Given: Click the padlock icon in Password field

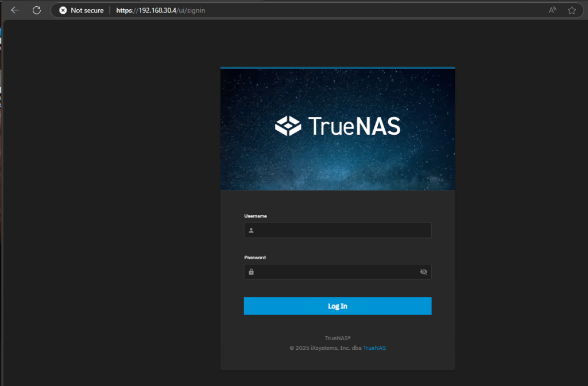Looking at the screenshot, I should pyautogui.click(x=251, y=272).
